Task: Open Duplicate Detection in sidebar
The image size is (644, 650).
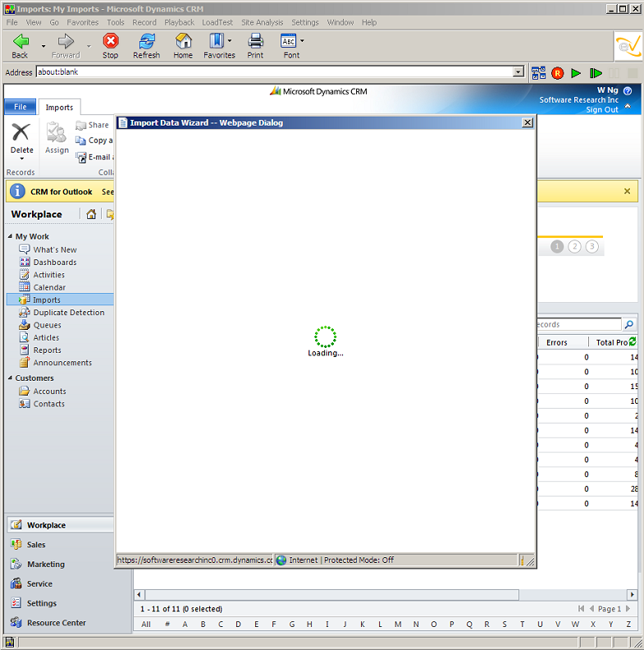Action: point(69,313)
